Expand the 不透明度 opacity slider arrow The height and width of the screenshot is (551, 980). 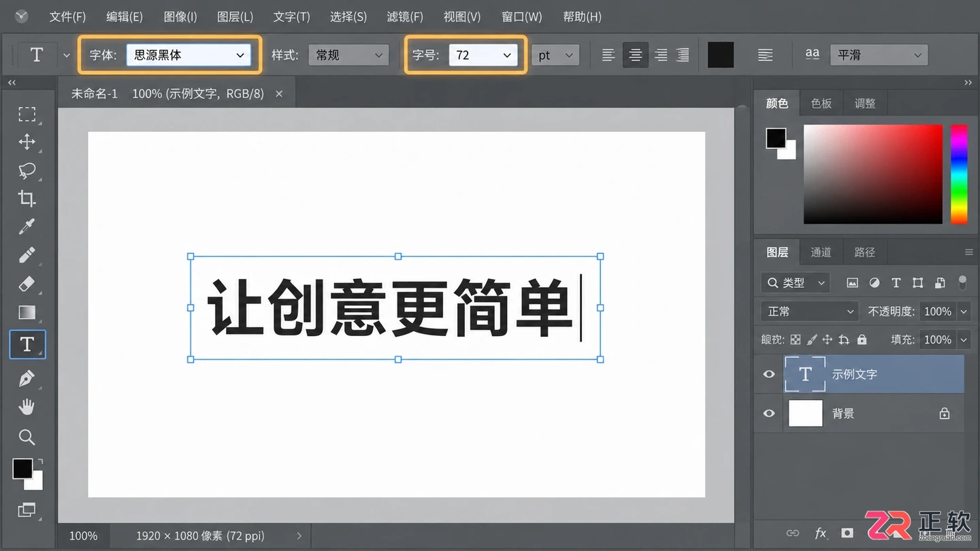tap(964, 311)
